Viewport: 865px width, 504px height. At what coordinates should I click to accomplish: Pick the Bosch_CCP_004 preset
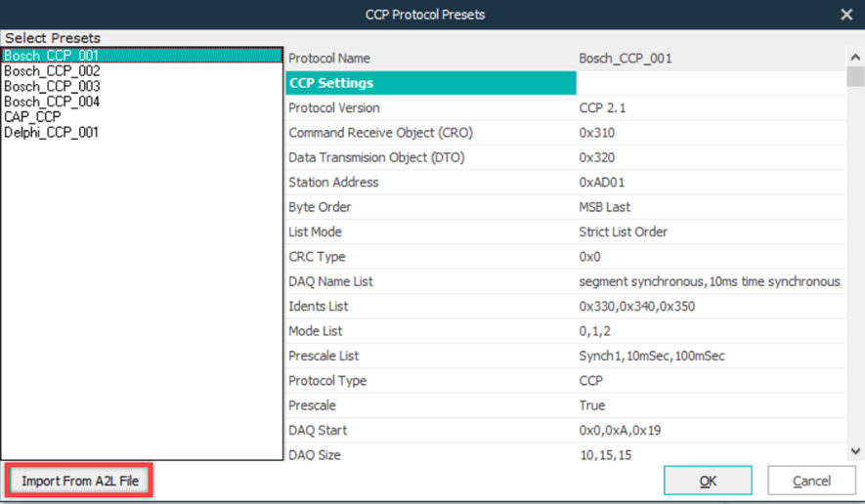[x=51, y=102]
